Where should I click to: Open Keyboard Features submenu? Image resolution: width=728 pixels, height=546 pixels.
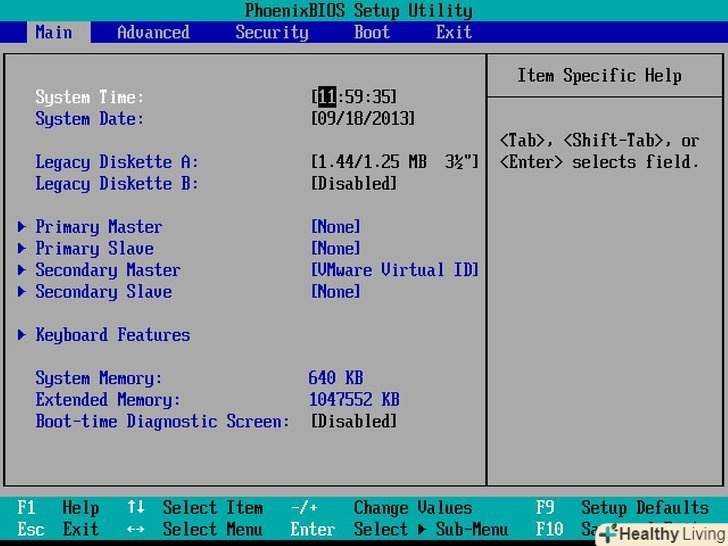113,335
